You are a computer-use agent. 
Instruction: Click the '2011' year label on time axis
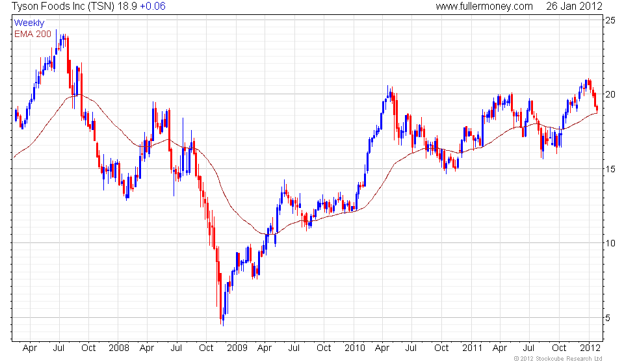click(x=472, y=348)
